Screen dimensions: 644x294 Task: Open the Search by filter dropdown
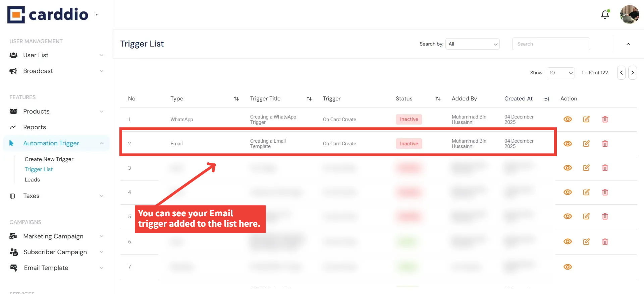pyautogui.click(x=473, y=44)
